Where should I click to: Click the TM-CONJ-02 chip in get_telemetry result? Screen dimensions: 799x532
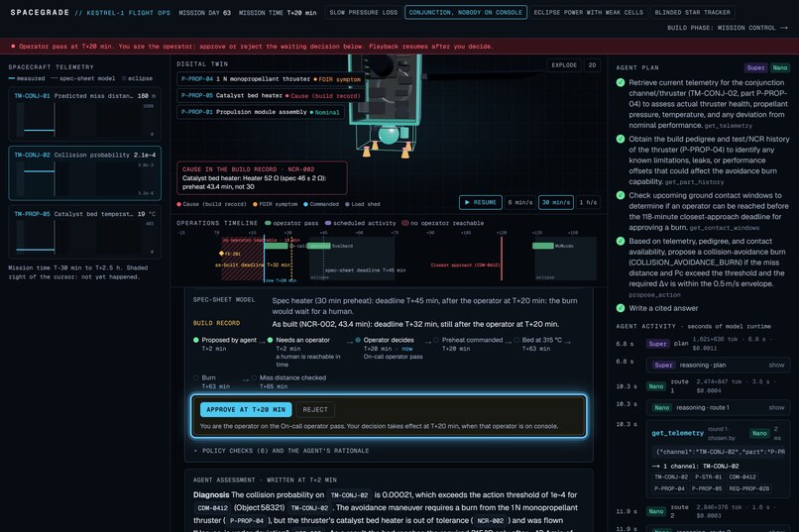pyautogui.click(x=670, y=478)
